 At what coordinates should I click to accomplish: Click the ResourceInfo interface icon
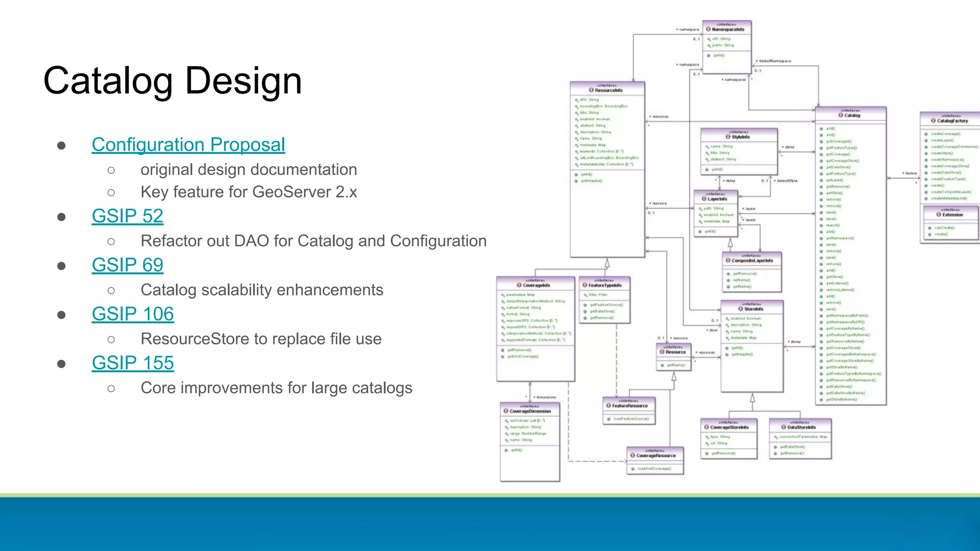[591, 90]
